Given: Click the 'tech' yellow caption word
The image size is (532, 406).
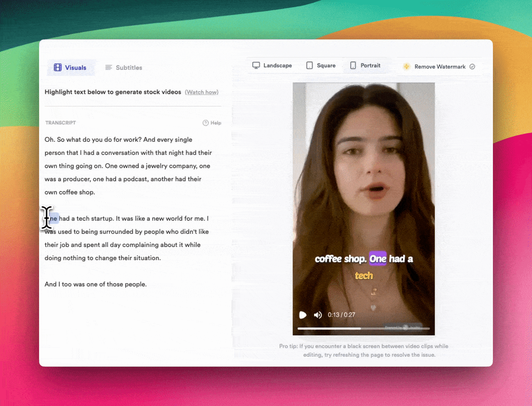Looking at the screenshot, I should pos(364,276).
